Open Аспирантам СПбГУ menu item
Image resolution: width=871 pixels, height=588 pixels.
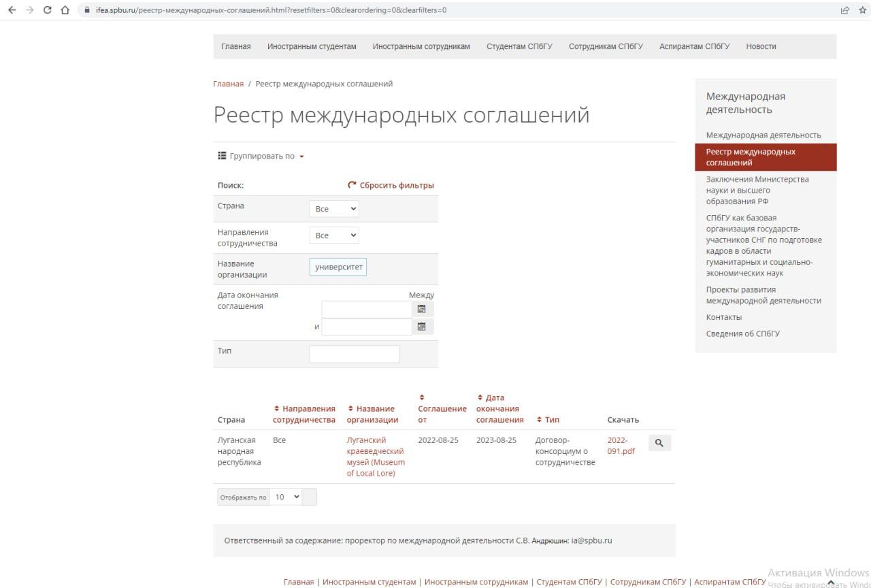tap(694, 46)
